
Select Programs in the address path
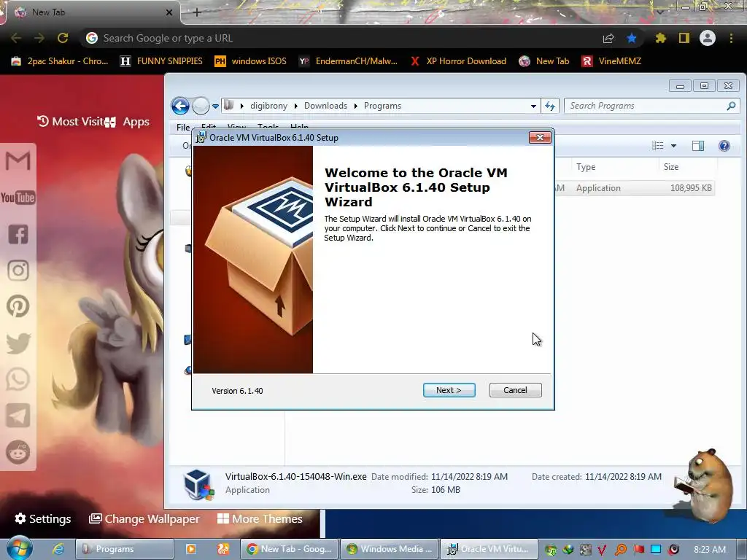382,106
